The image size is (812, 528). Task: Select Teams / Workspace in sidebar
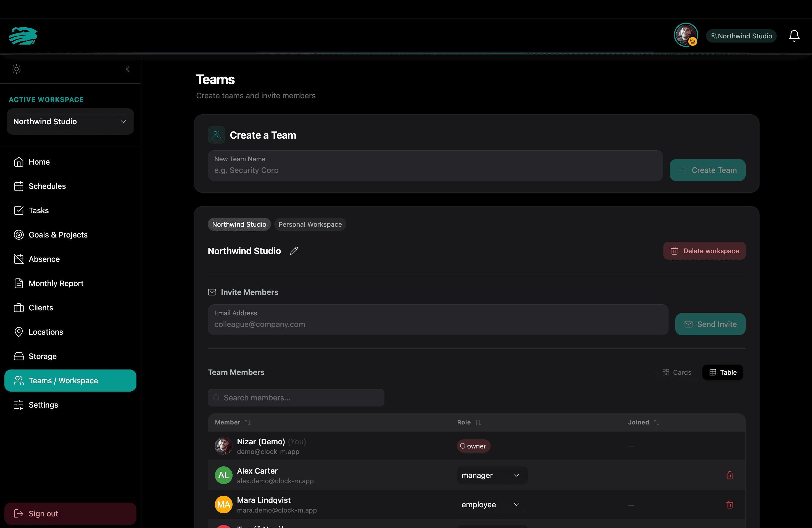click(70, 380)
